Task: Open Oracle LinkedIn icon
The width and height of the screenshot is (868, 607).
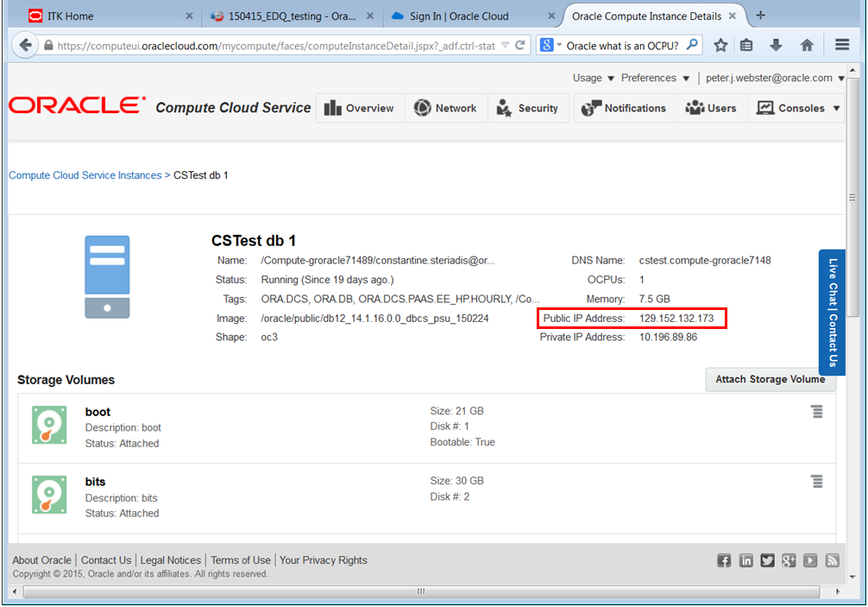Action: (745, 560)
